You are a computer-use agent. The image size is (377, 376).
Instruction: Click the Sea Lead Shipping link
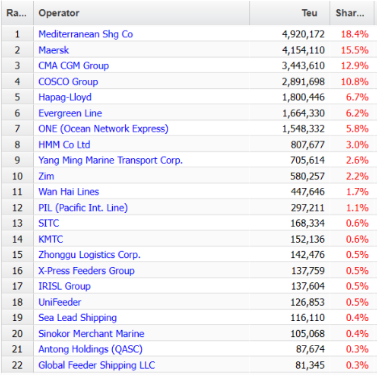(x=78, y=318)
